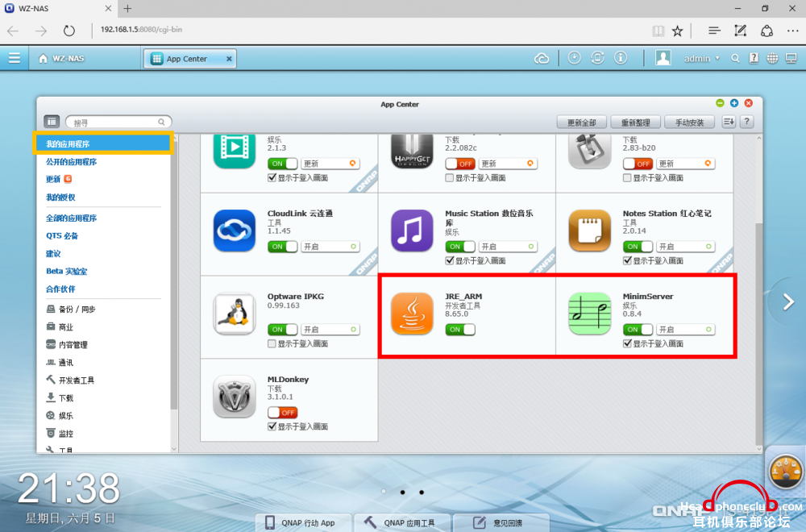Screen dimensions: 806x532
Task: Expand the admin user dropdown
Action: (702, 59)
